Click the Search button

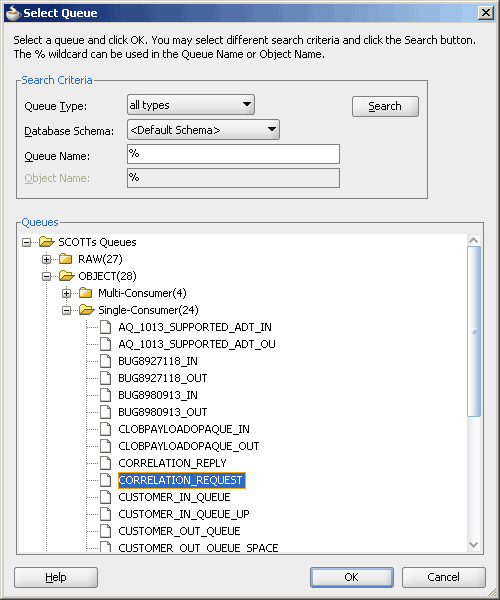(385, 106)
